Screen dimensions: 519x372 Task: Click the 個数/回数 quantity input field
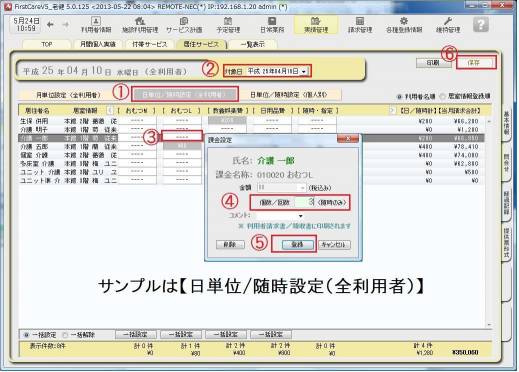pyautogui.click(x=305, y=202)
